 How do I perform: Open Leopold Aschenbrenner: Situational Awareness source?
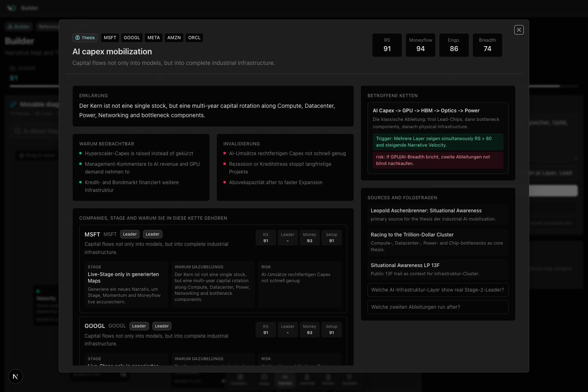click(x=438, y=214)
